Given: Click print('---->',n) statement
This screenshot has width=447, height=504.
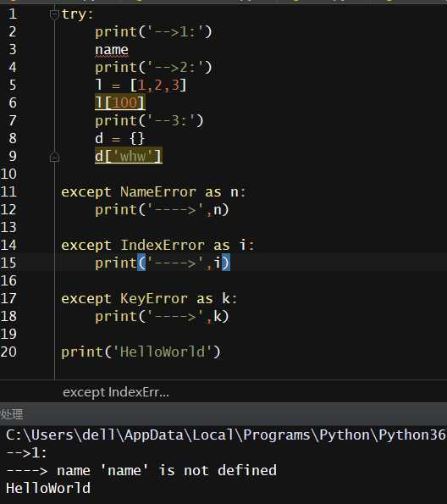Looking at the screenshot, I should pos(162,210).
